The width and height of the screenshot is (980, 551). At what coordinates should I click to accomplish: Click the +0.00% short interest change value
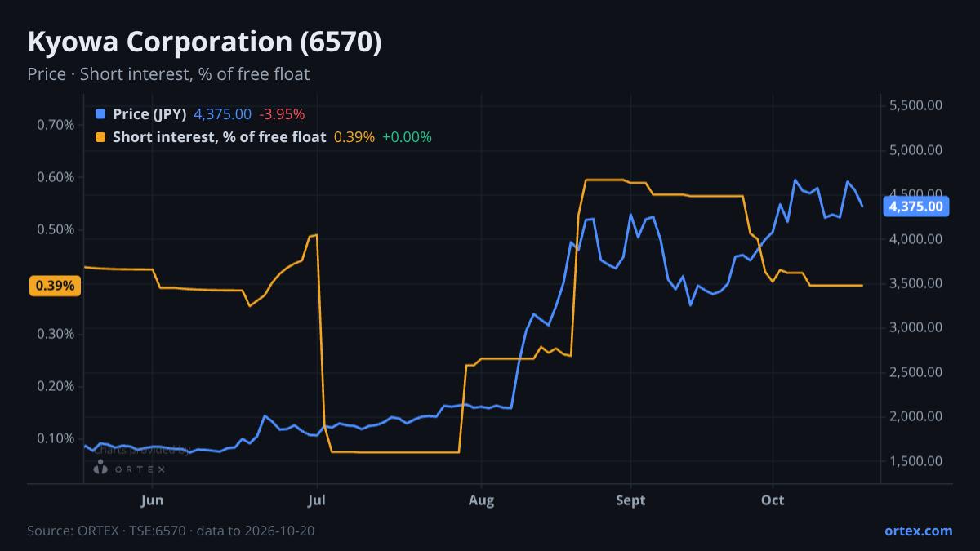407,137
